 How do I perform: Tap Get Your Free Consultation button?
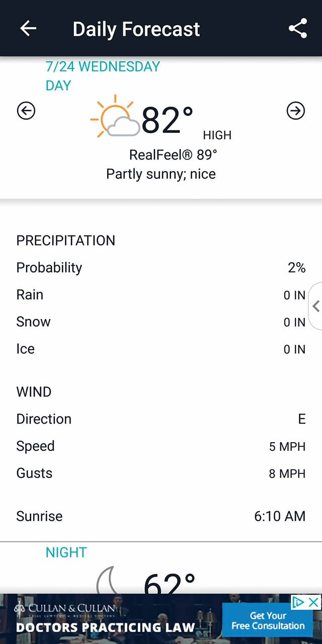[x=268, y=621]
